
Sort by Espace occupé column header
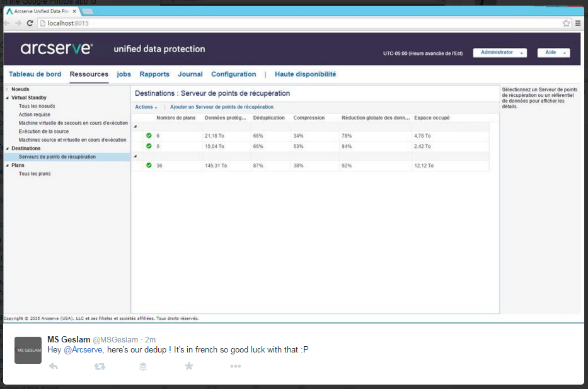click(x=432, y=118)
